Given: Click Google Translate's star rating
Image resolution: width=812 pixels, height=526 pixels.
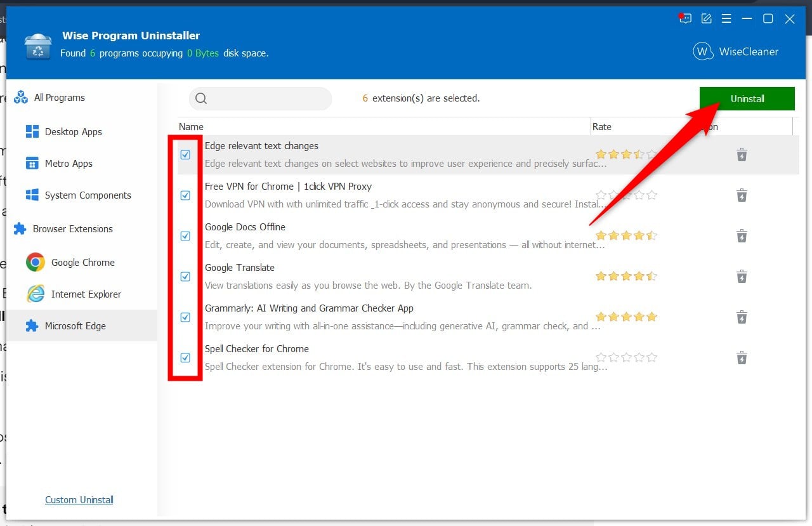Looking at the screenshot, I should click(x=626, y=276).
